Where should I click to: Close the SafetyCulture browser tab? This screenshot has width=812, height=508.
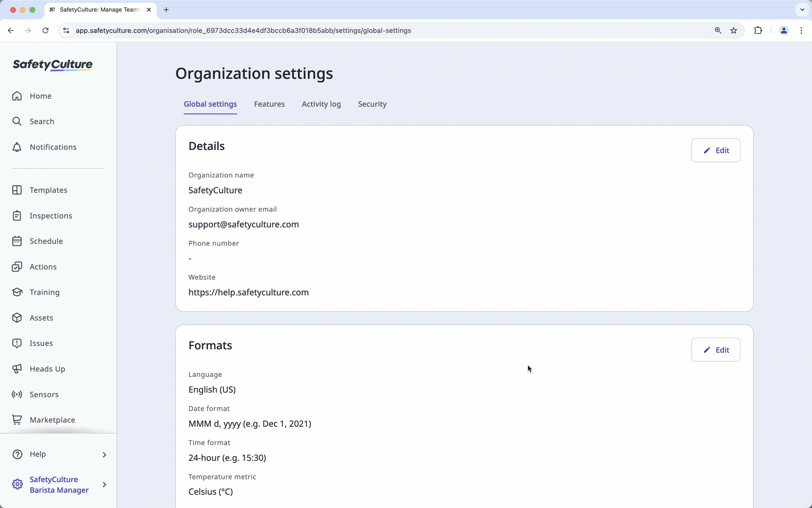click(x=149, y=10)
